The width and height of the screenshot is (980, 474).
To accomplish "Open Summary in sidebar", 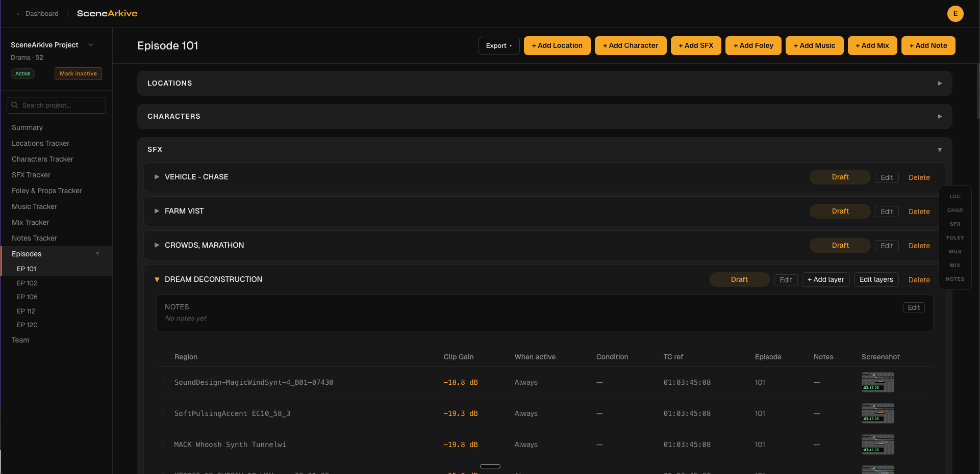I will click(x=27, y=127).
